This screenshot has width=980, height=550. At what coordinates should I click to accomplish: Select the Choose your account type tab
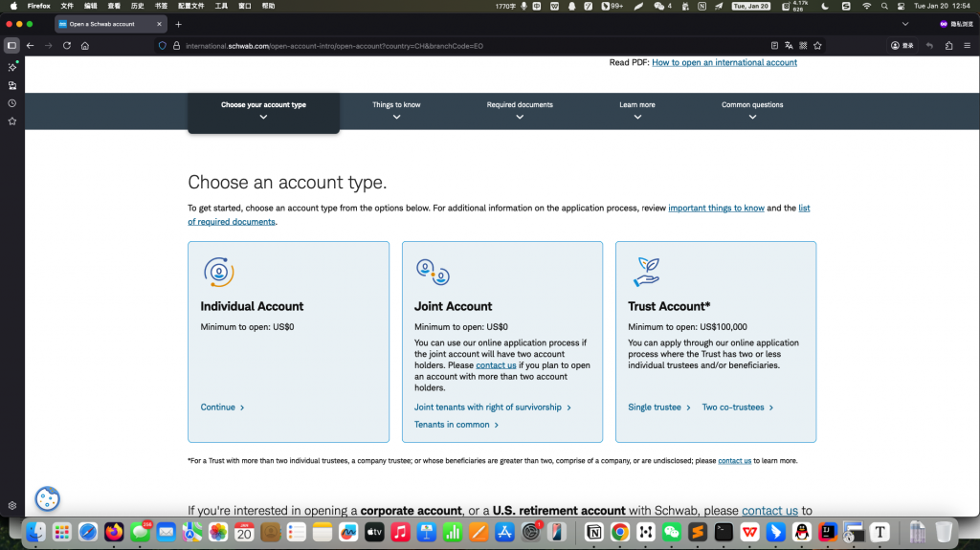point(264,113)
